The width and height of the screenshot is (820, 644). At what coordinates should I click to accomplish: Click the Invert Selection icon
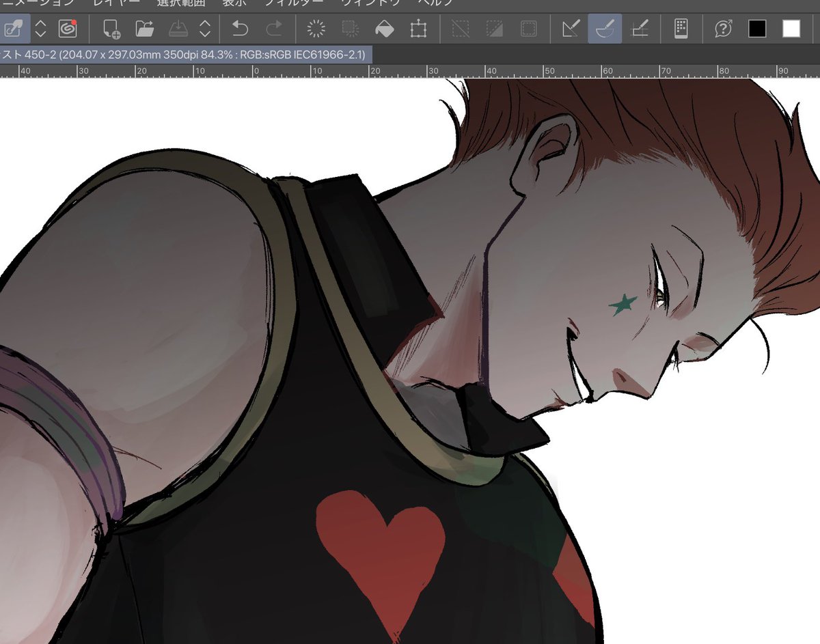pyautogui.click(x=495, y=29)
